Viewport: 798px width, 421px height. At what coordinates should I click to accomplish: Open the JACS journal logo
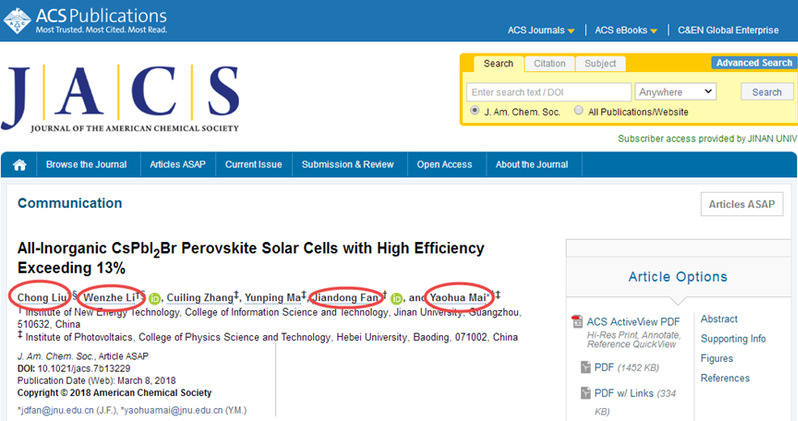tap(121, 97)
